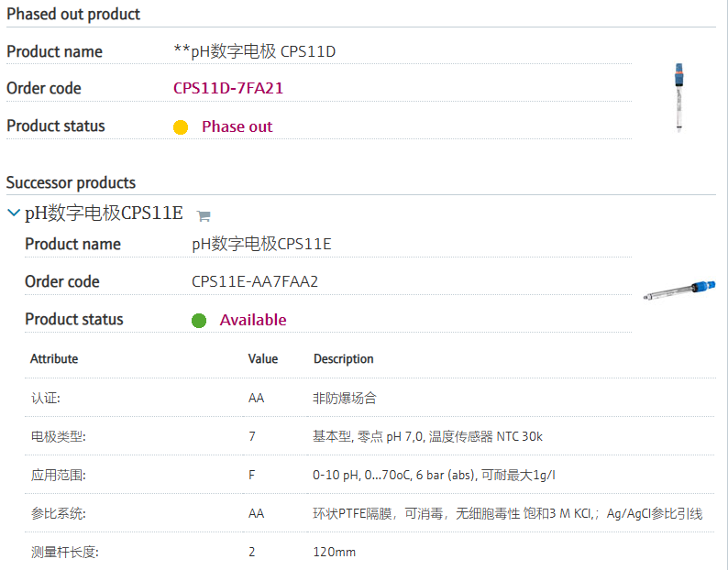The height and width of the screenshot is (570, 728).
Task: Click the green Available status dot
Action: tap(199, 321)
